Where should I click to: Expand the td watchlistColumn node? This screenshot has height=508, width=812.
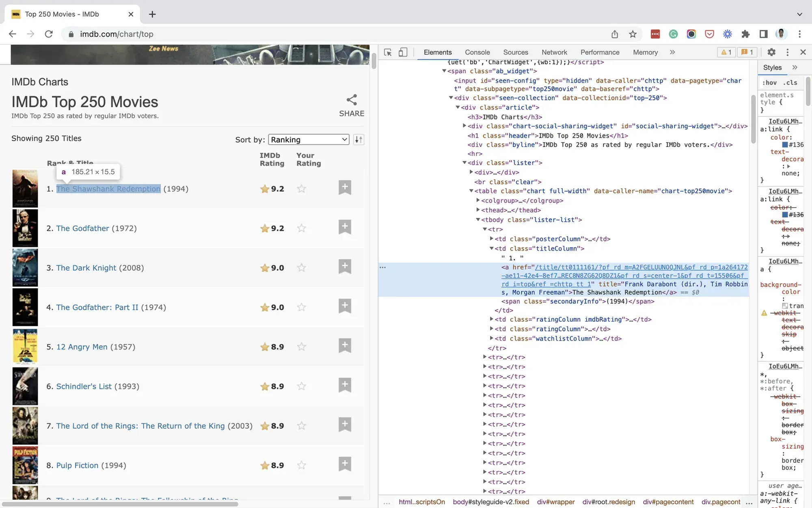491,338
